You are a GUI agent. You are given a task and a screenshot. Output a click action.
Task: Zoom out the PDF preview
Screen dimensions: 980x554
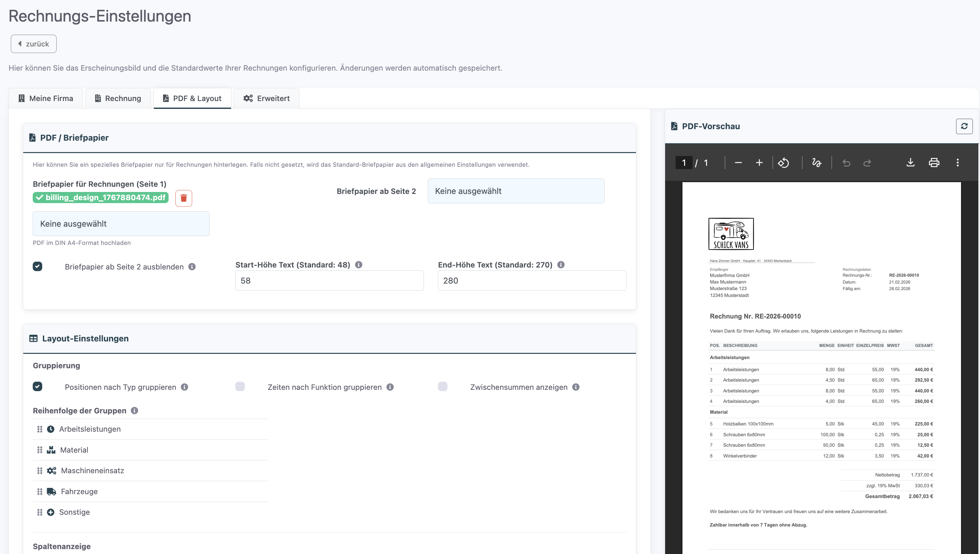coord(738,163)
